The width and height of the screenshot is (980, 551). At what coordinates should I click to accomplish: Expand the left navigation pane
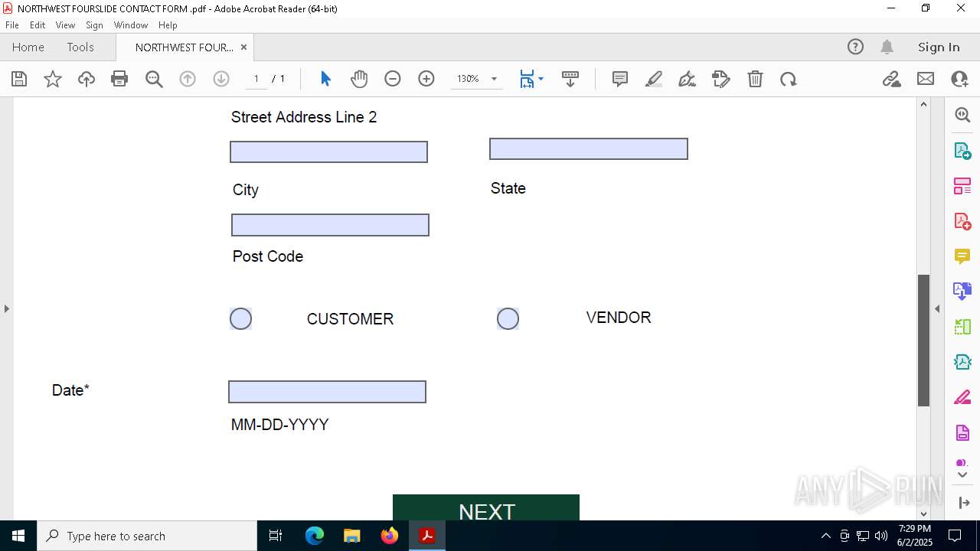tap(6, 308)
